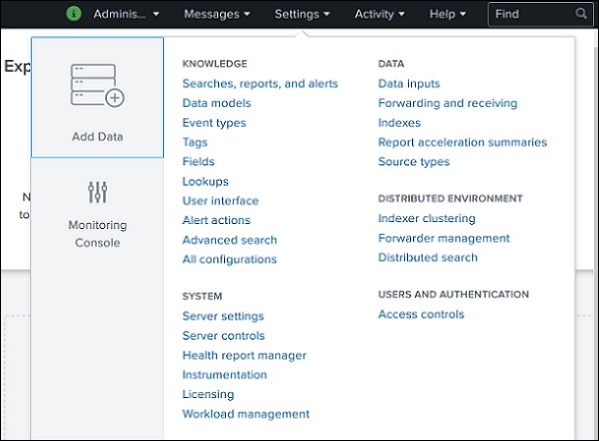The width and height of the screenshot is (599, 441).
Task: Collapse the Settings dropdown menu
Action: [x=302, y=14]
